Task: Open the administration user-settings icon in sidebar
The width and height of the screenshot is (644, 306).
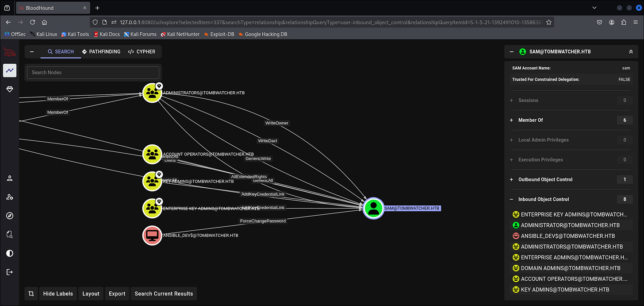Action: pos(10,197)
